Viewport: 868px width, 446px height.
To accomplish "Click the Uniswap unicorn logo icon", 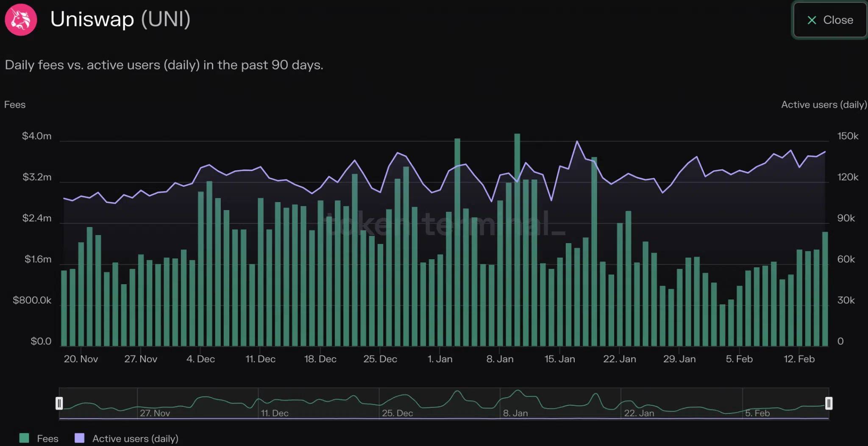I will pyautogui.click(x=21, y=19).
